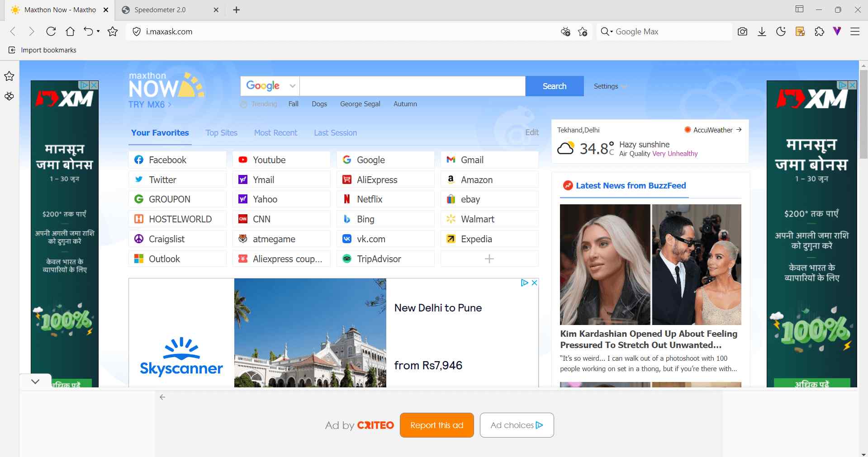Screen dimensions: 868x457
Task: Open the Expedia favorite tile
Action: click(489, 239)
